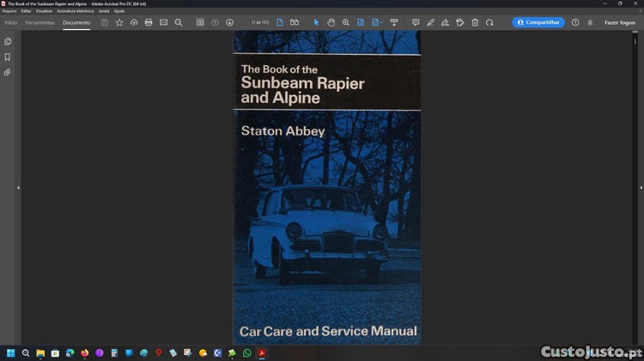The height and width of the screenshot is (361, 644).
Task: Click the trash delete icon
Action: tap(475, 22)
